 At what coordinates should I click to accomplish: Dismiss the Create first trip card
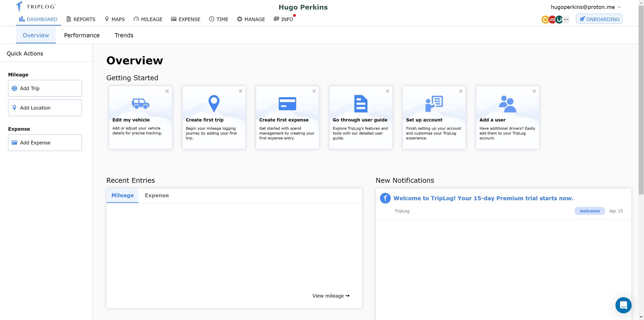click(x=240, y=91)
